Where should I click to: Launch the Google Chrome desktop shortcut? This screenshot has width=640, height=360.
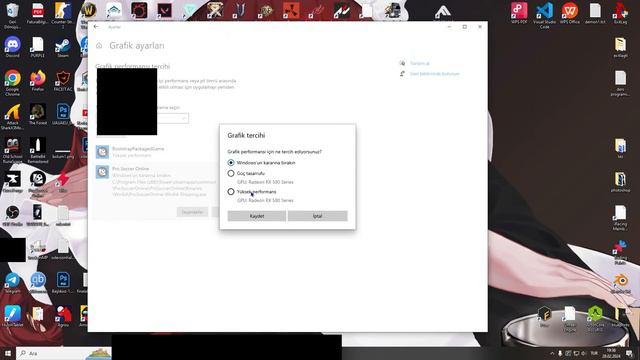coord(12,83)
